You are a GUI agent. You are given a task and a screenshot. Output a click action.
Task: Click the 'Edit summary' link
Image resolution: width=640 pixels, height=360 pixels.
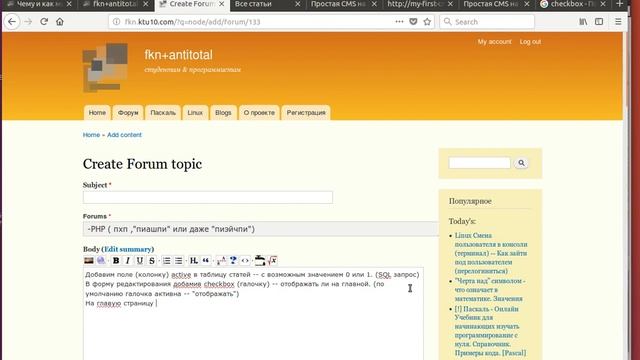128,249
